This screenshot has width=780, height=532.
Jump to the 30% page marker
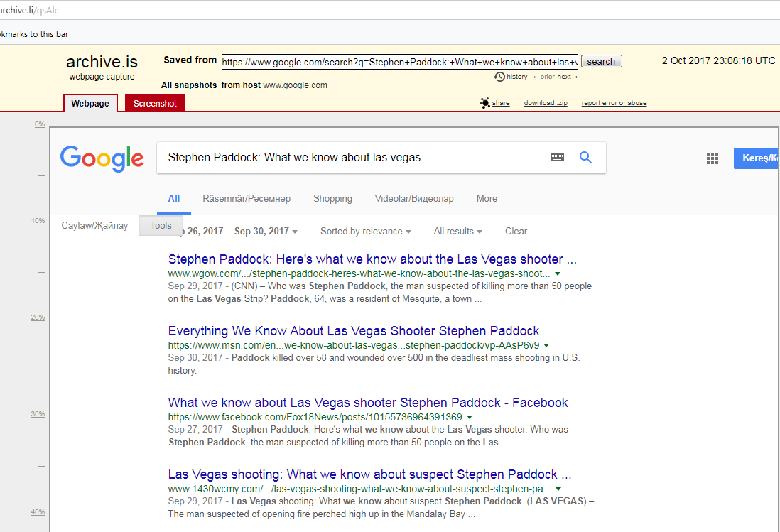38,413
